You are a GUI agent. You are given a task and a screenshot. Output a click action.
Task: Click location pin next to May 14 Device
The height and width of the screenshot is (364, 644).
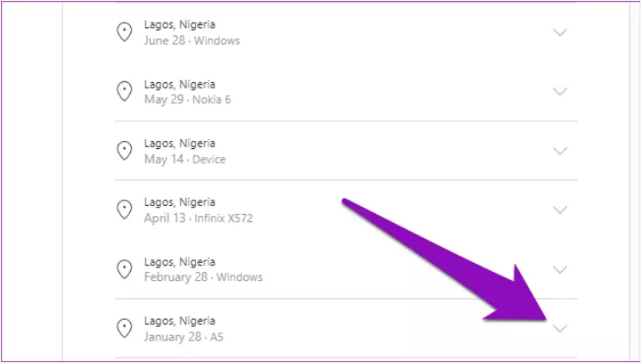click(125, 151)
